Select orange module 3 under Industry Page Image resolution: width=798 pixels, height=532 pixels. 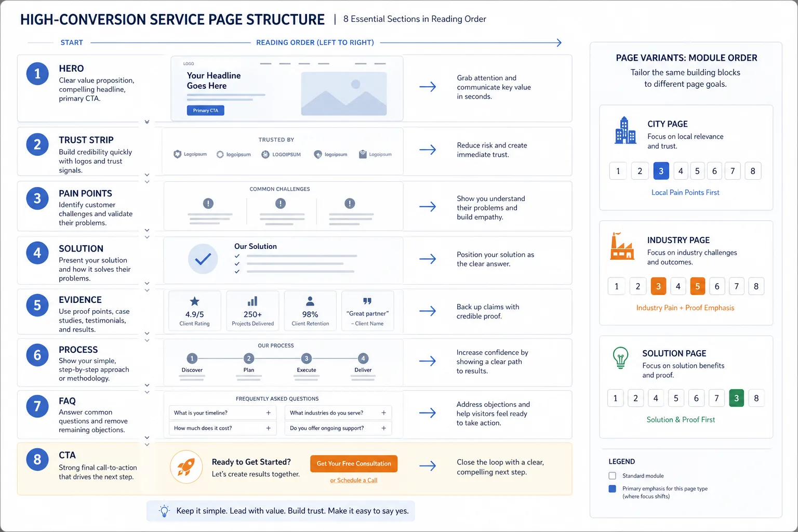point(658,286)
